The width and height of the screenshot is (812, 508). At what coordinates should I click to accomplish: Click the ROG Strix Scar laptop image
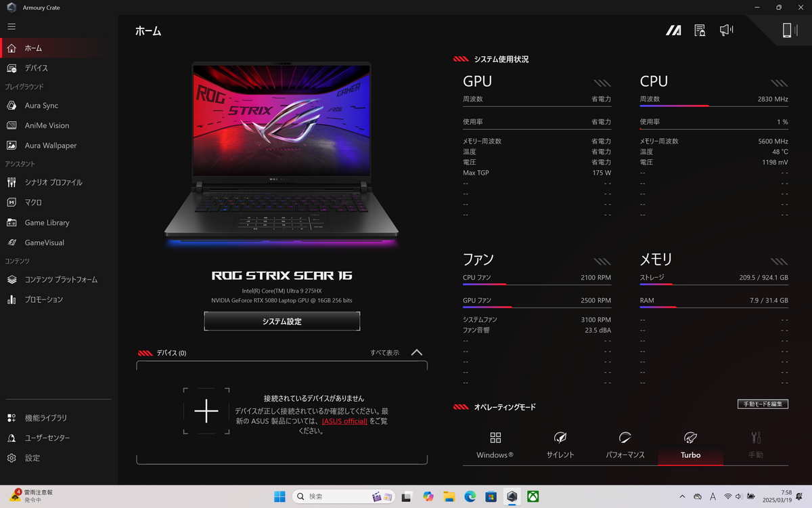[x=281, y=154]
